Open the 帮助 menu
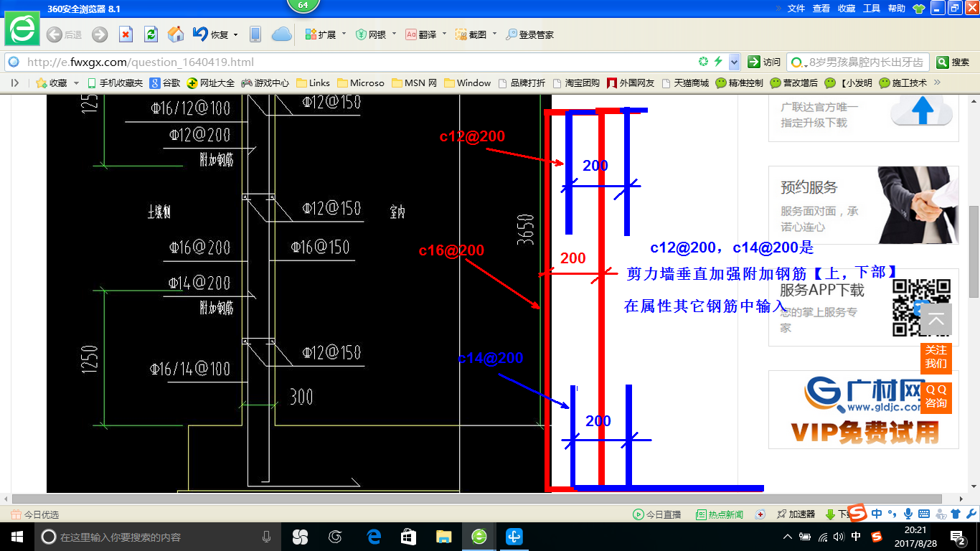The height and width of the screenshot is (551, 980). pyautogui.click(x=897, y=9)
